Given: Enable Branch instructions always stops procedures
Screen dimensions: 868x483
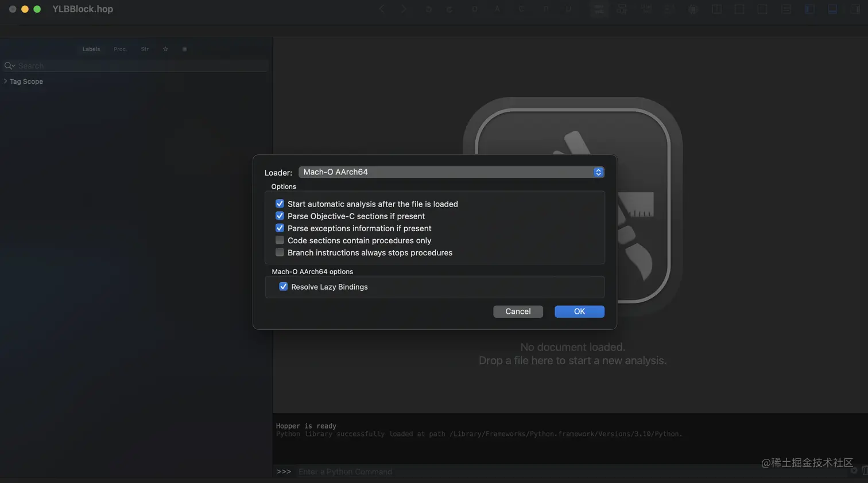Looking at the screenshot, I should point(280,252).
